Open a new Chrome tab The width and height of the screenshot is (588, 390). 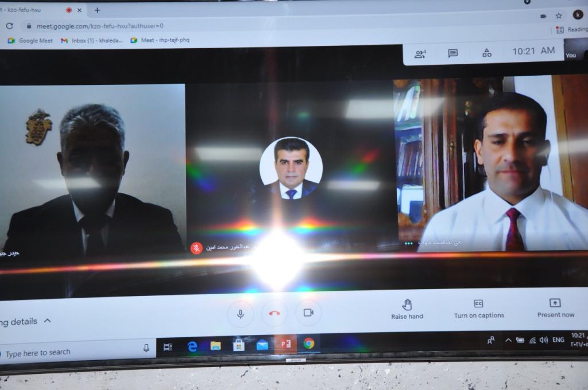point(97,10)
